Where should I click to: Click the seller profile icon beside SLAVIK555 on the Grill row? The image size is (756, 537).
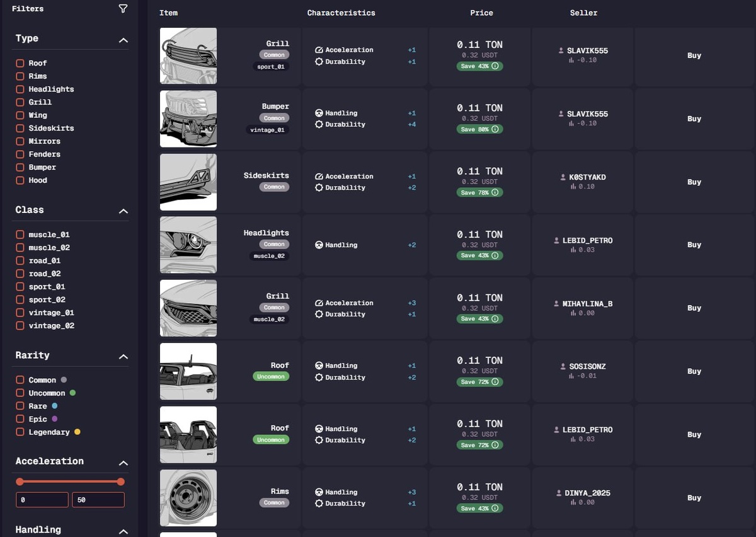(x=561, y=50)
